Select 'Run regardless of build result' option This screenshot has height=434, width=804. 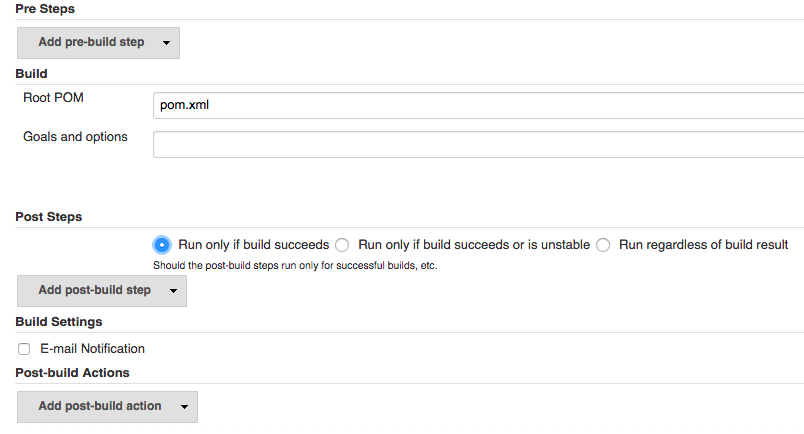603,244
